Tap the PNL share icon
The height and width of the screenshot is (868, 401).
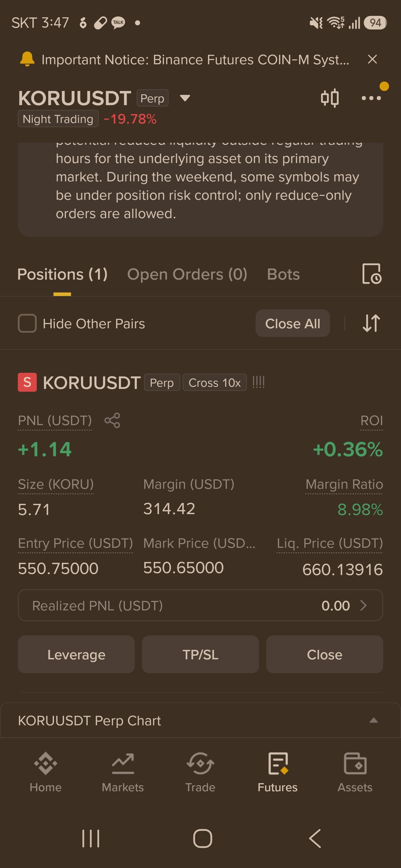112,420
